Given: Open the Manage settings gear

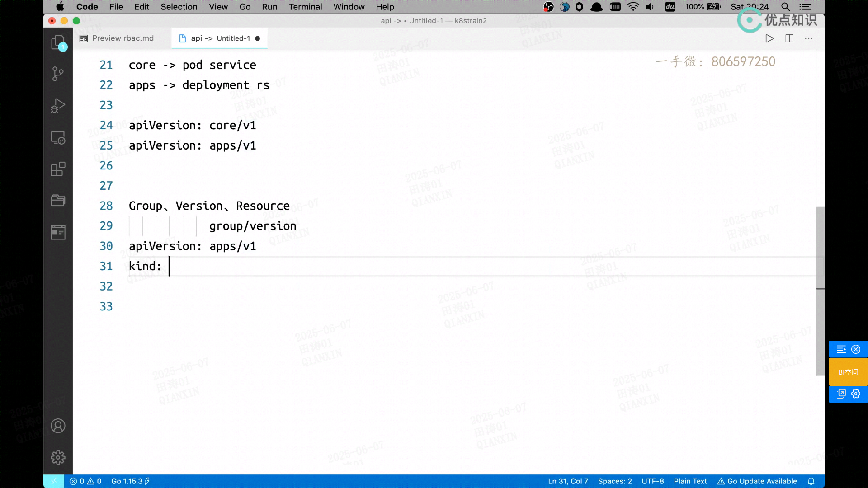Looking at the screenshot, I should tap(58, 457).
